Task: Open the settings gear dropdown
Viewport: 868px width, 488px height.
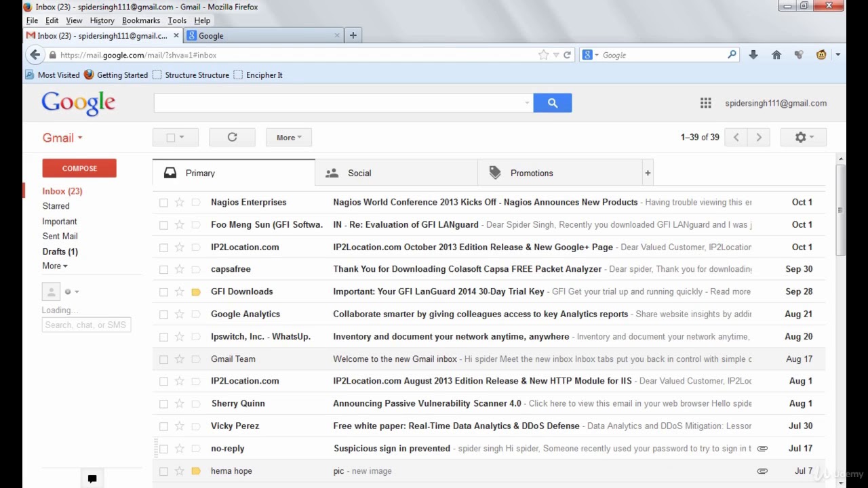Action: click(803, 138)
